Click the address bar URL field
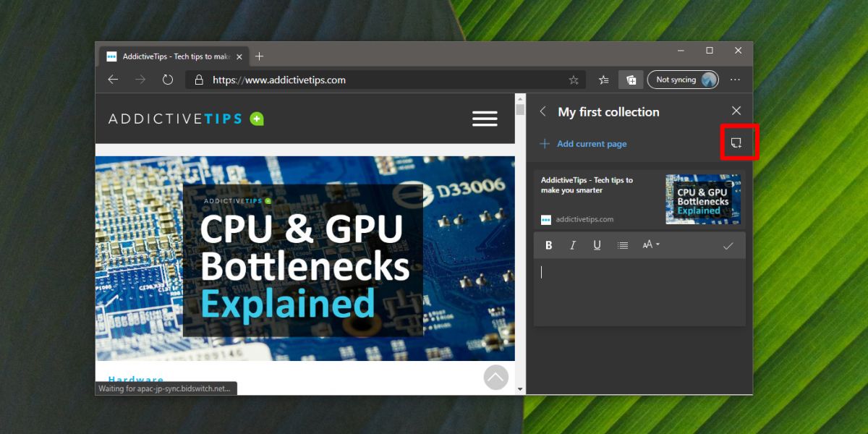This screenshot has height=434, width=868. pyautogui.click(x=386, y=80)
